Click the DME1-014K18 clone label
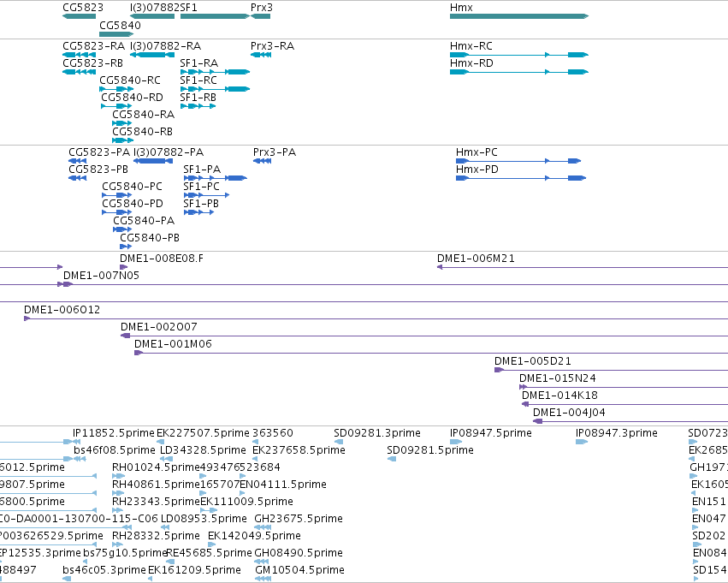Image resolution: width=728 pixels, height=583 pixels. [560, 396]
